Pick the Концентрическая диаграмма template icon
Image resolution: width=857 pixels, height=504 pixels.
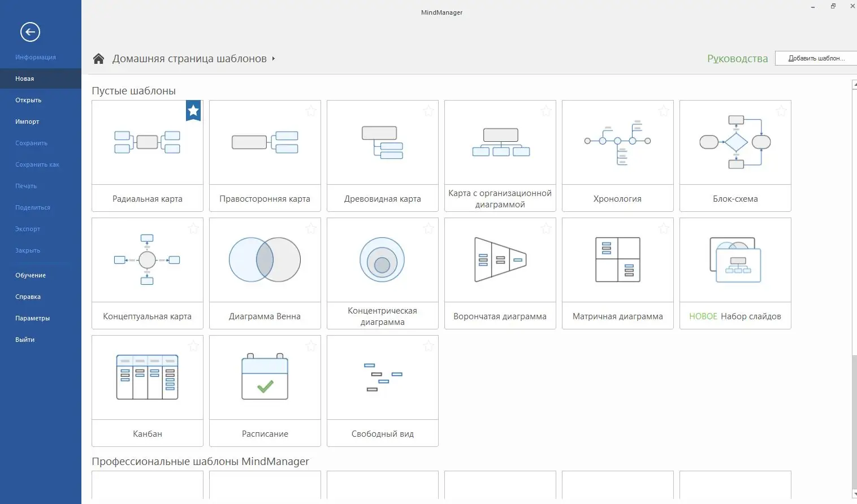[382, 260]
